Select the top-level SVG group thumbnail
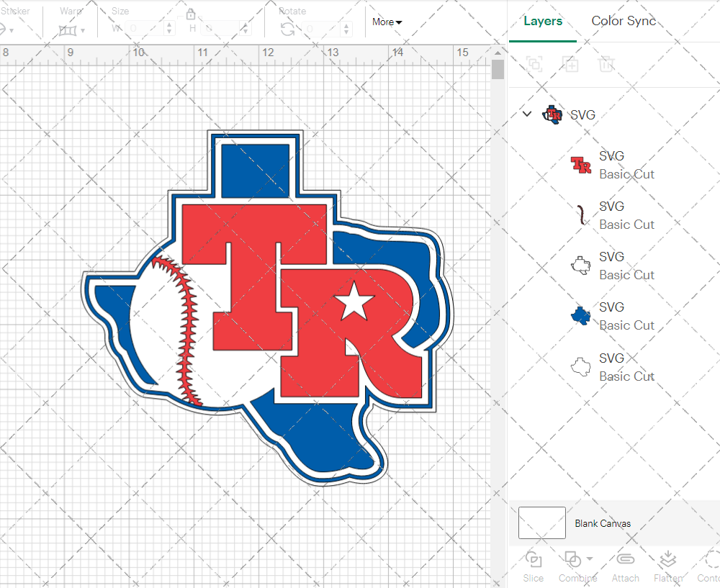This screenshot has height=588, width=720. coord(552,114)
